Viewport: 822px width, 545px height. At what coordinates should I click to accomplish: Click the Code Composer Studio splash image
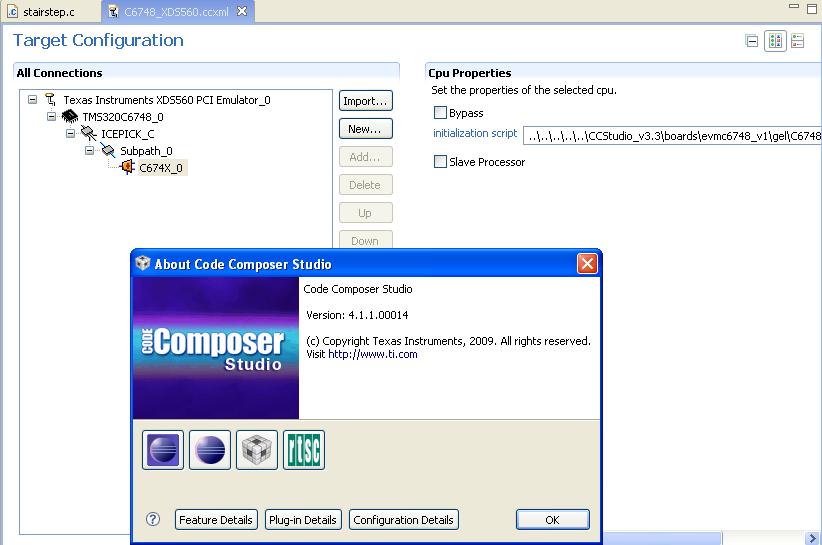[216, 348]
